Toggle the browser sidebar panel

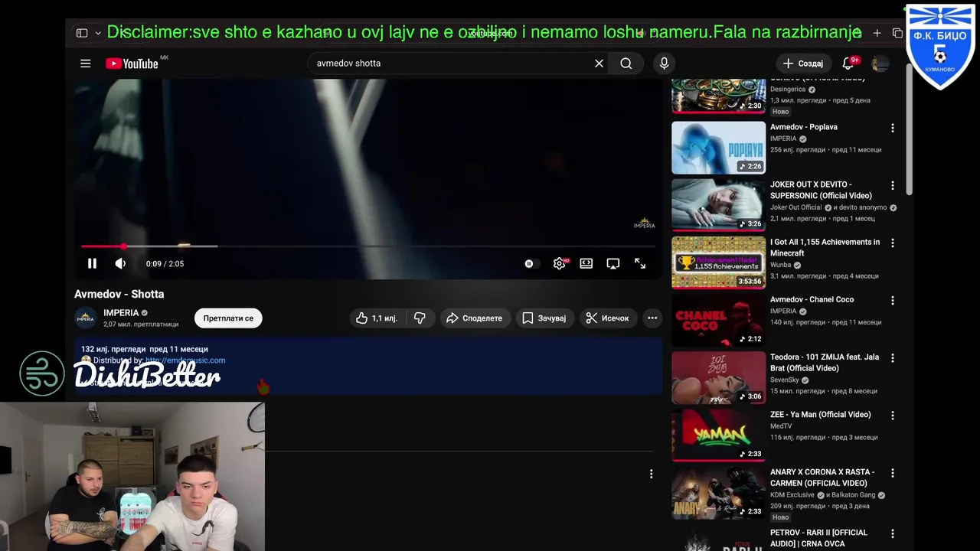[x=82, y=33]
